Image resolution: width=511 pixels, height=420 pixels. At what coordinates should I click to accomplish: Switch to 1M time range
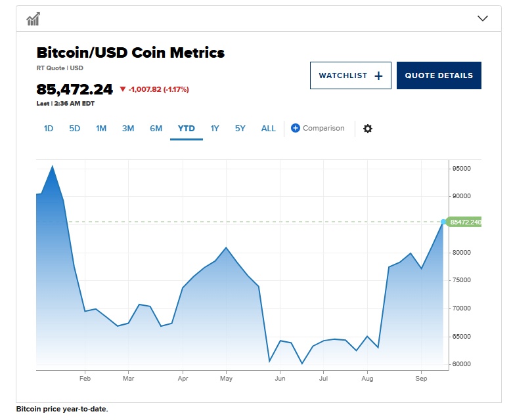[101, 129]
